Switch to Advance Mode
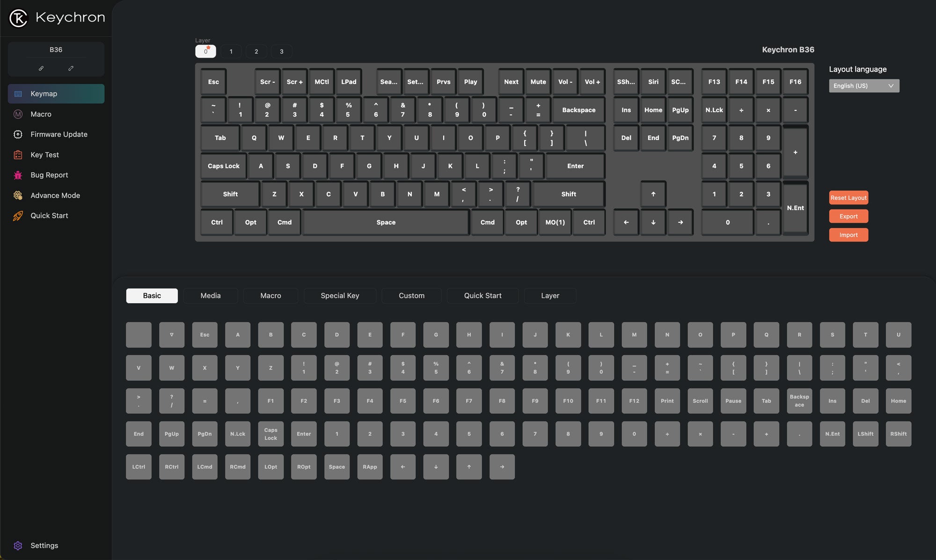The width and height of the screenshot is (936, 560). coord(55,196)
